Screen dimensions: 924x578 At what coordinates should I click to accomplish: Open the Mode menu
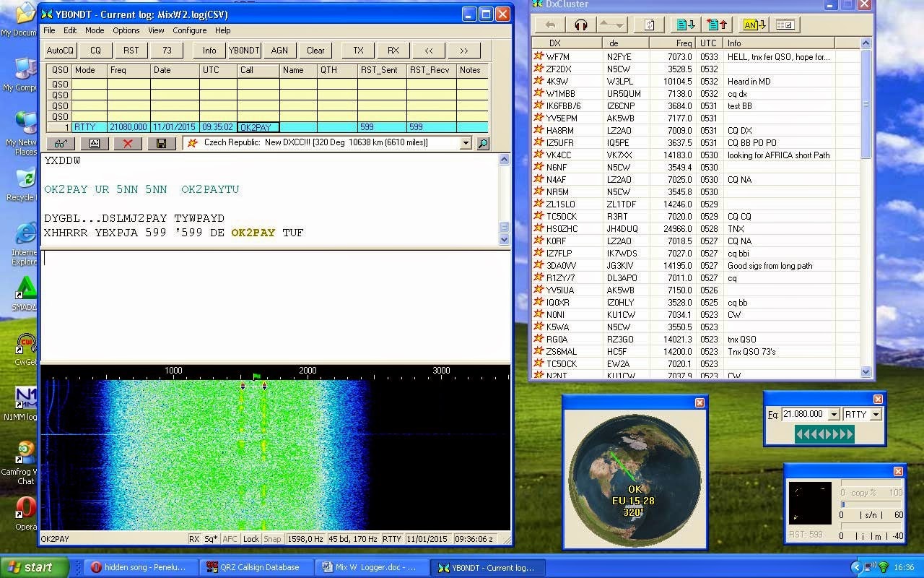pos(95,30)
